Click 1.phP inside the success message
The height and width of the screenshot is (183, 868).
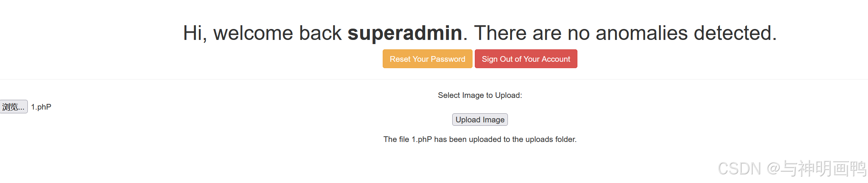422,139
